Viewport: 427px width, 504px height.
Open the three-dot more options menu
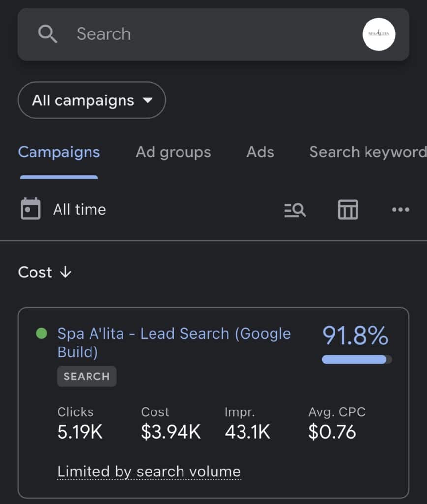(400, 210)
